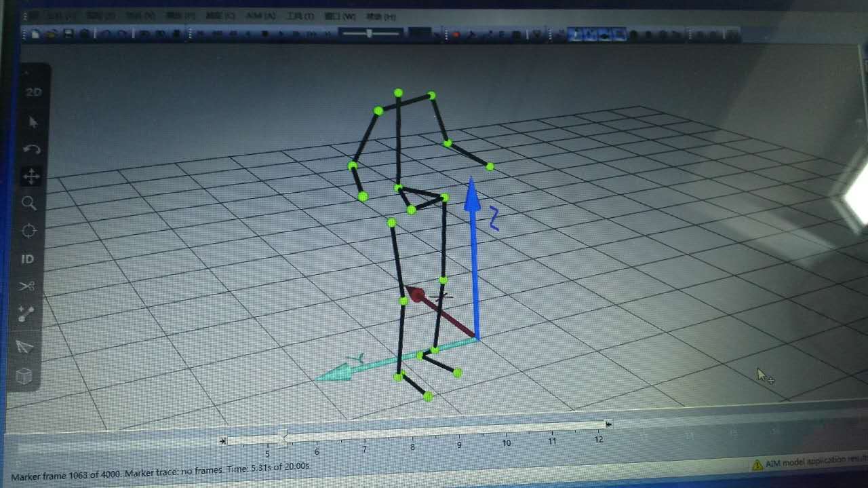Image resolution: width=868 pixels, height=488 pixels.
Task: Click the save icon in toolbar
Action: (68, 33)
